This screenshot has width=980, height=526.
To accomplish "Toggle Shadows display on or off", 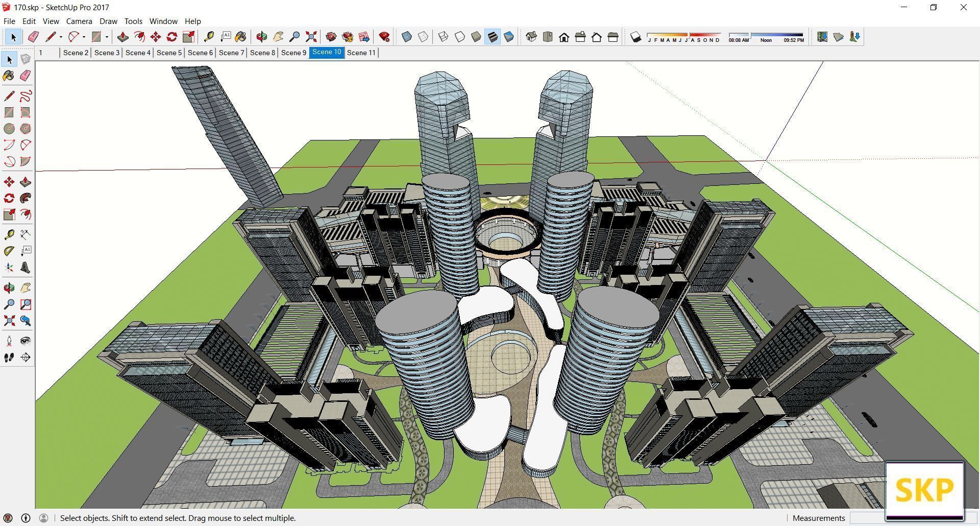I will point(635,37).
